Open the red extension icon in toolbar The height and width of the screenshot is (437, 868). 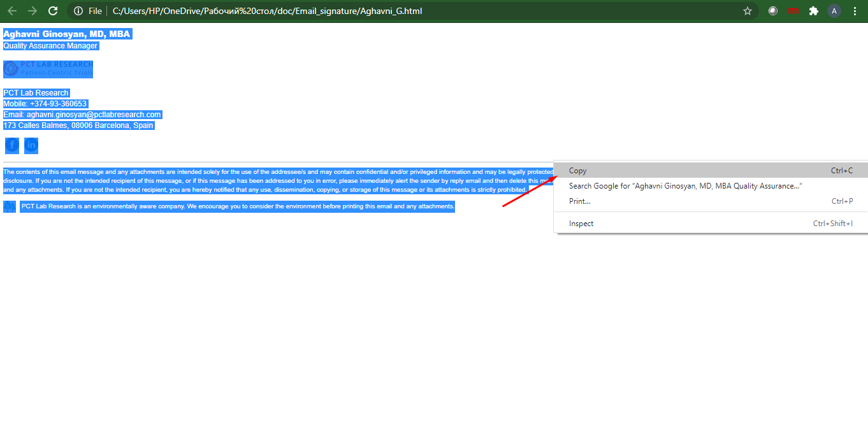click(793, 11)
